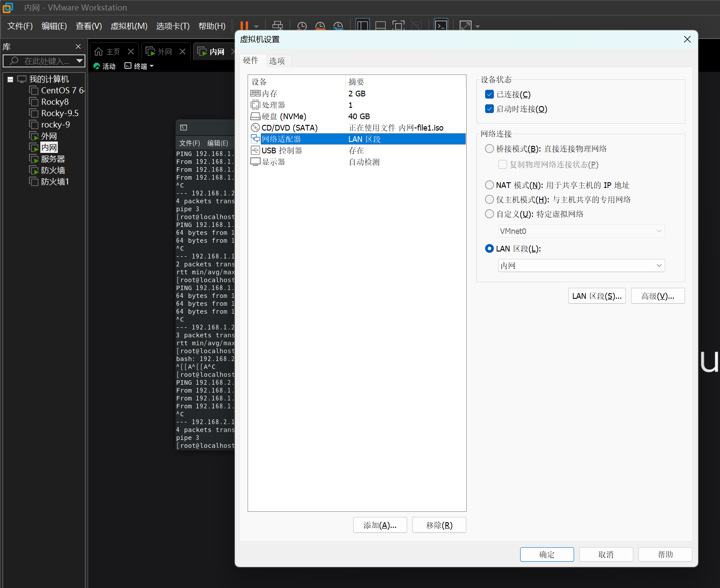The width and height of the screenshot is (720, 588).
Task: Select 自定义(U) radio button
Action: point(489,214)
